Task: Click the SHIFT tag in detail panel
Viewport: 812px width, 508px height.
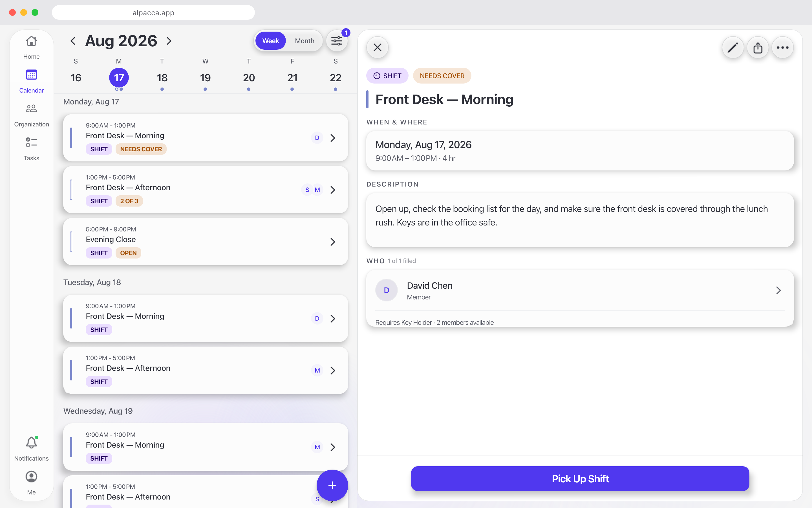Action: [x=387, y=76]
